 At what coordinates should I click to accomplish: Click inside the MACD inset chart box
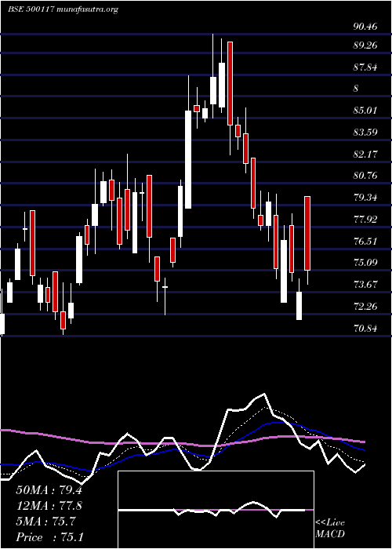[x=216, y=510]
